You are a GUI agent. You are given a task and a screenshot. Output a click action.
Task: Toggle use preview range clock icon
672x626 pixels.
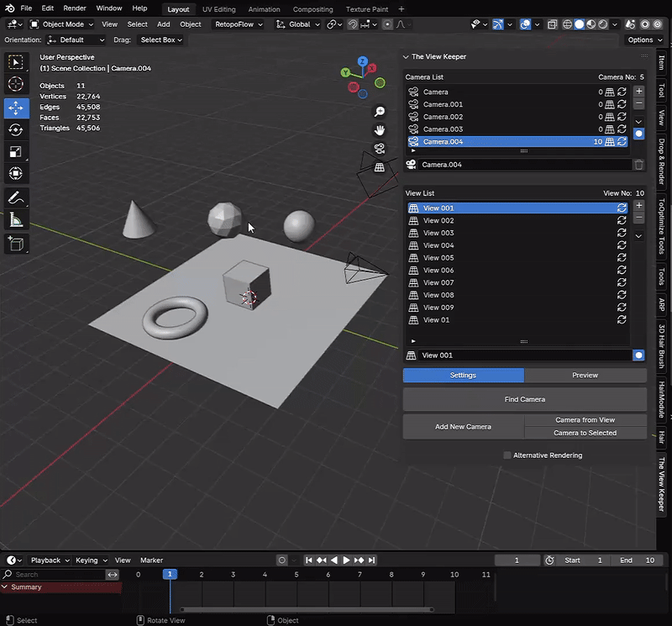[550, 560]
